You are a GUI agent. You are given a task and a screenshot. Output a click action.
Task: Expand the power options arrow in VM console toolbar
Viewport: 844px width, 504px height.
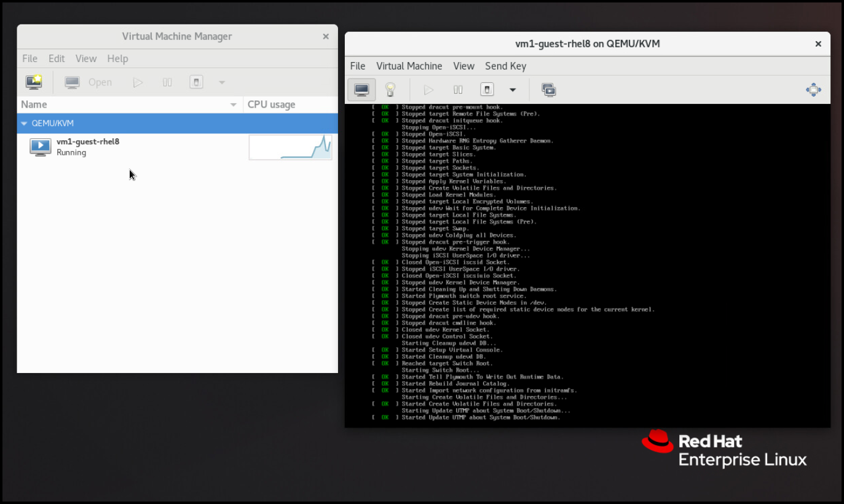(x=513, y=90)
